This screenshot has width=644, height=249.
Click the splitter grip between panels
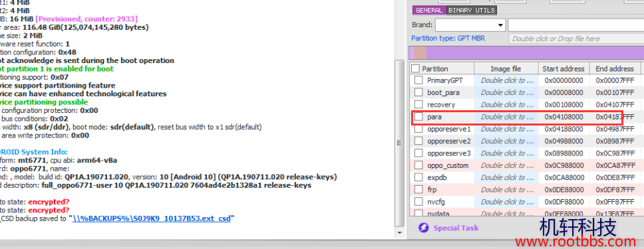[x=398, y=143]
